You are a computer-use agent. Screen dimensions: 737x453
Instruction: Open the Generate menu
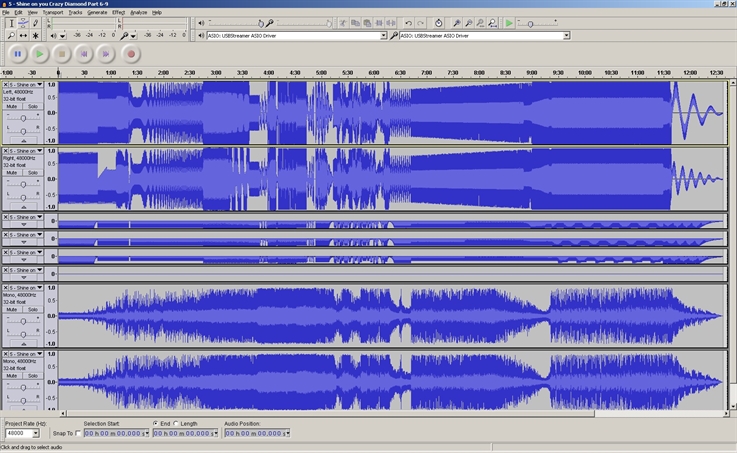coord(97,12)
